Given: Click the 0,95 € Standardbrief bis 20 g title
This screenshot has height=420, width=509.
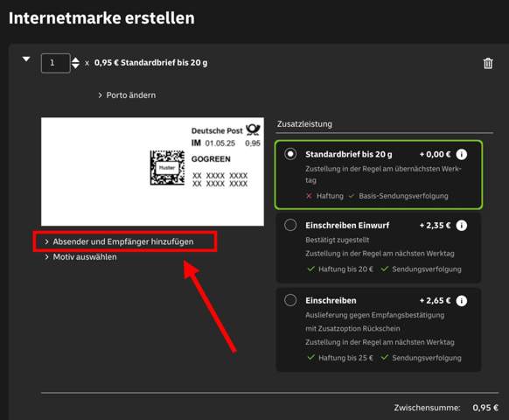Looking at the screenshot, I should pos(150,63).
